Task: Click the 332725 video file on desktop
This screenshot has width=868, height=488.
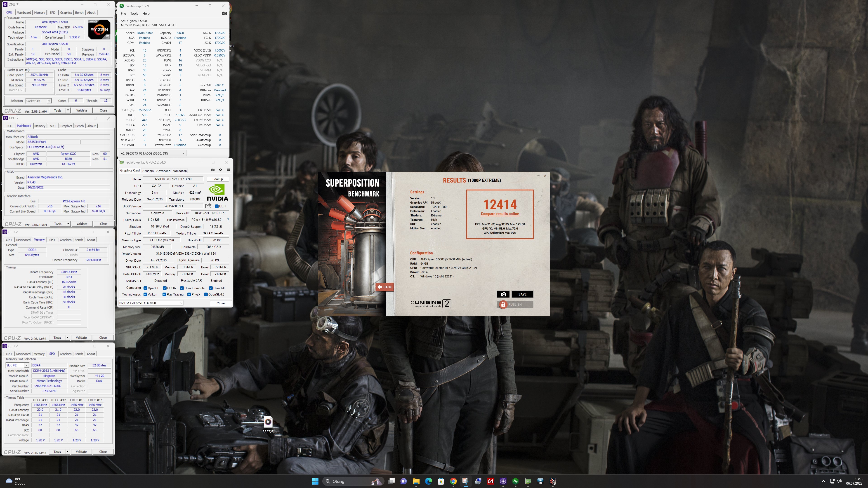Action: [x=268, y=424]
